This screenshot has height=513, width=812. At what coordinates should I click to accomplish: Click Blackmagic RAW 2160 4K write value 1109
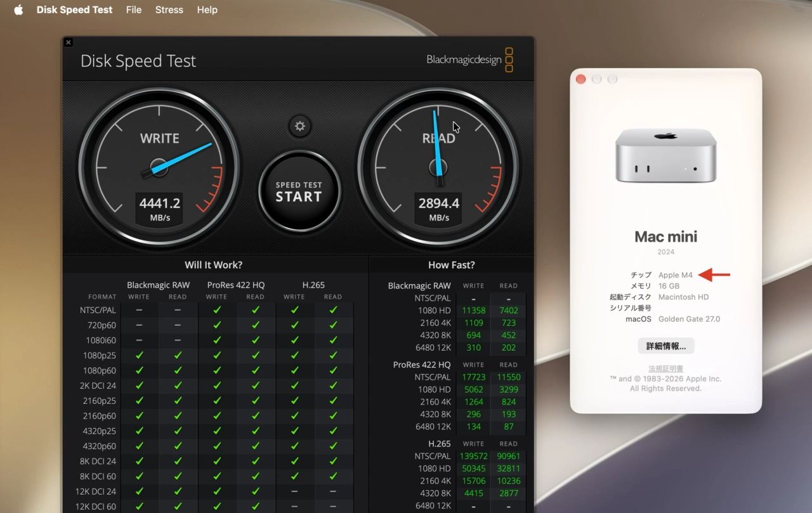[473, 323]
